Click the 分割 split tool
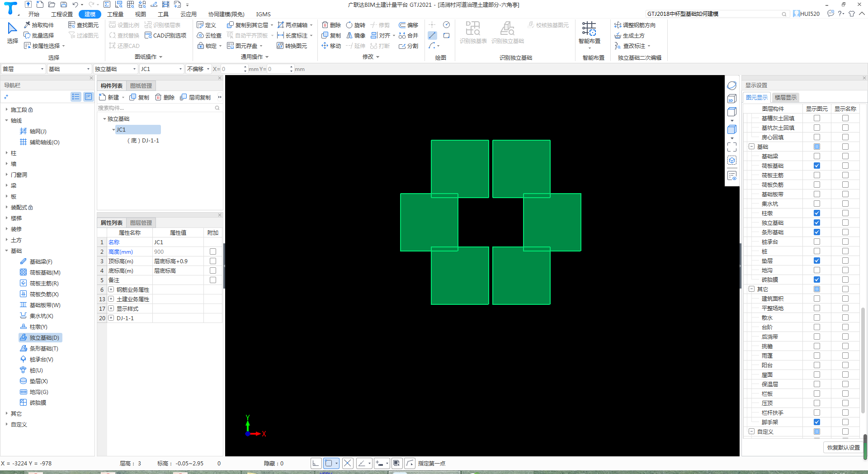 click(408, 46)
